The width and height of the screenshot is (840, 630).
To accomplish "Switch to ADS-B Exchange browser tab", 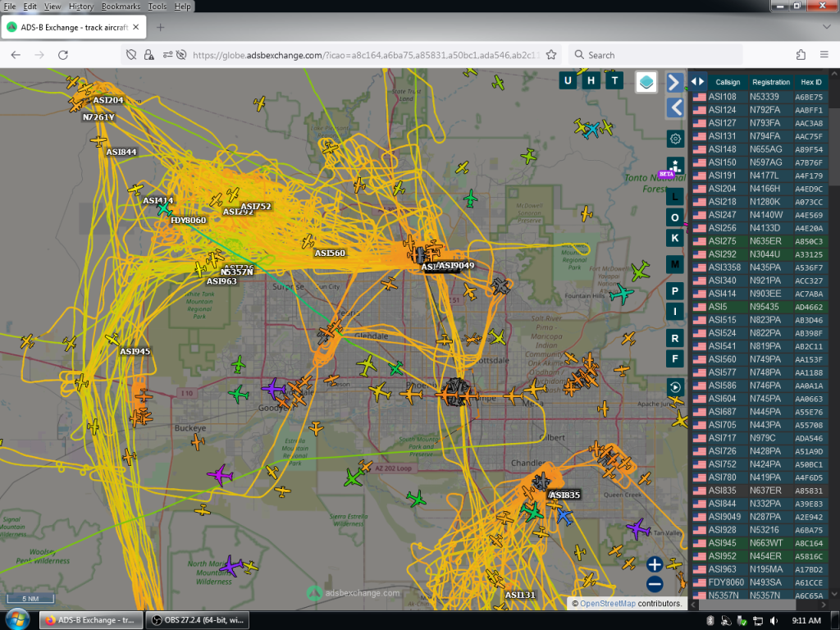I will [x=73, y=27].
